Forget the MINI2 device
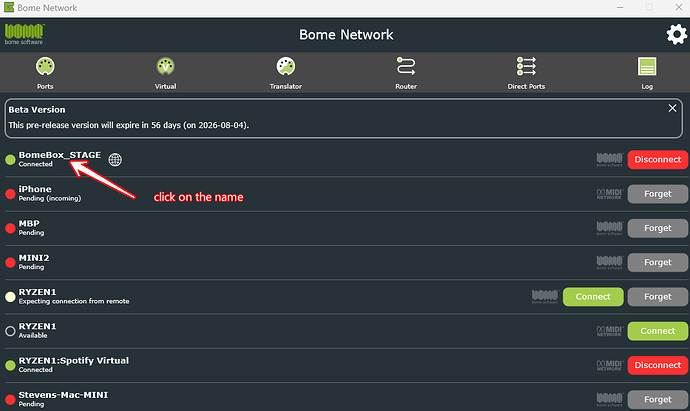The width and height of the screenshot is (690, 411). tap(657, 263)
